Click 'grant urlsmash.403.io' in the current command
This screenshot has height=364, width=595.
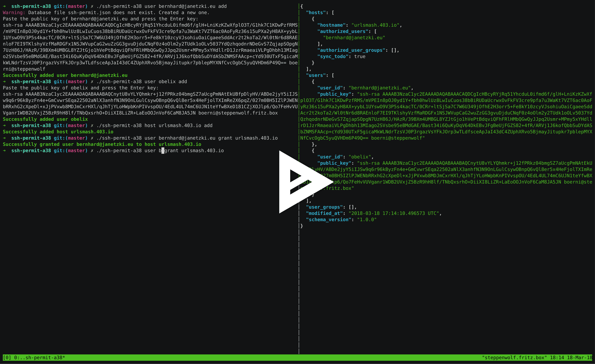point(194,151)
